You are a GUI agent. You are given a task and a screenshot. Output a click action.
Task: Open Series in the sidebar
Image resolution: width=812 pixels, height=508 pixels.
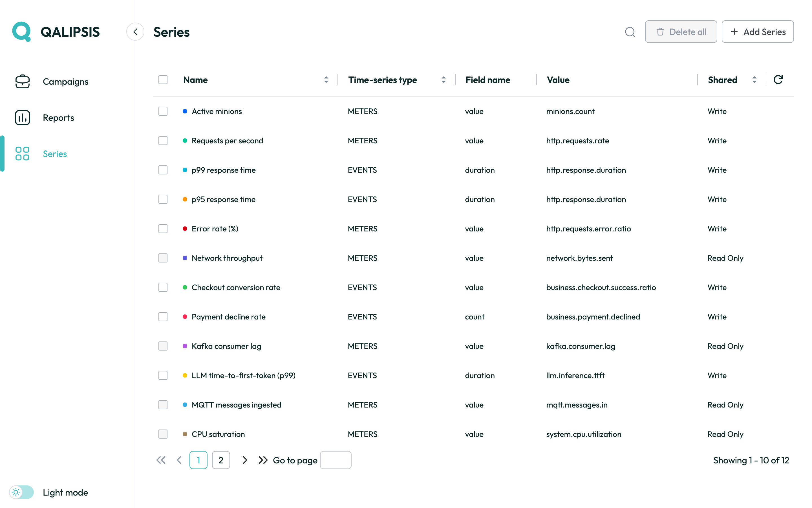tap(55, 154)
